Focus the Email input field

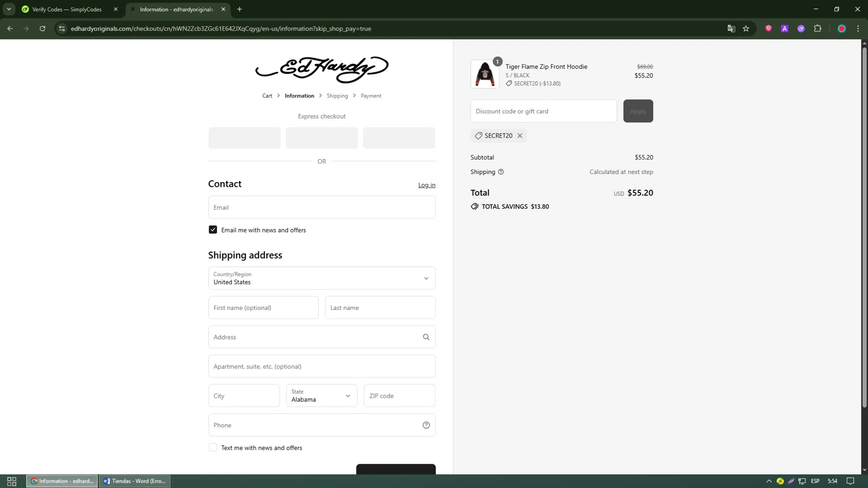322,207
